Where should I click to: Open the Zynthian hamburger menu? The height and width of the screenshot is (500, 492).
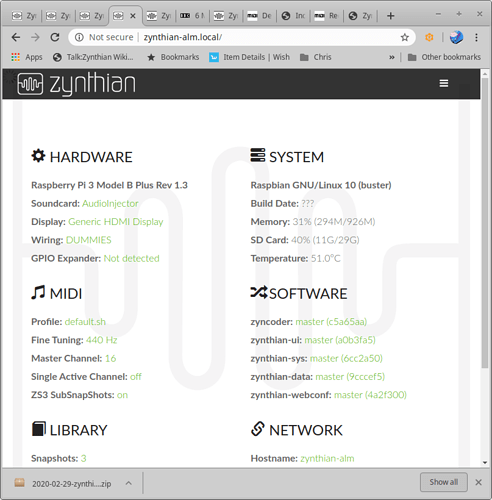pyautogui.click(x=443, y=83)
